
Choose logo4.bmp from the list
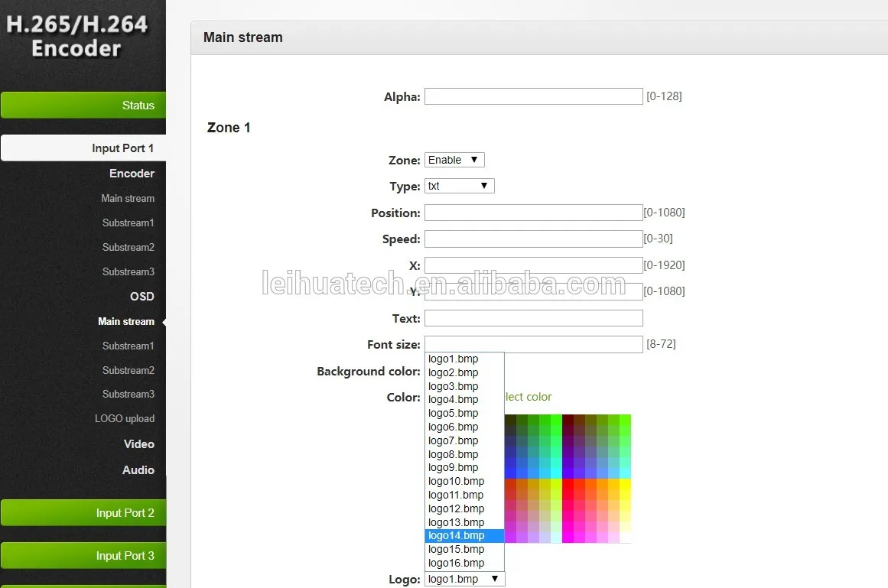point(464,400)
